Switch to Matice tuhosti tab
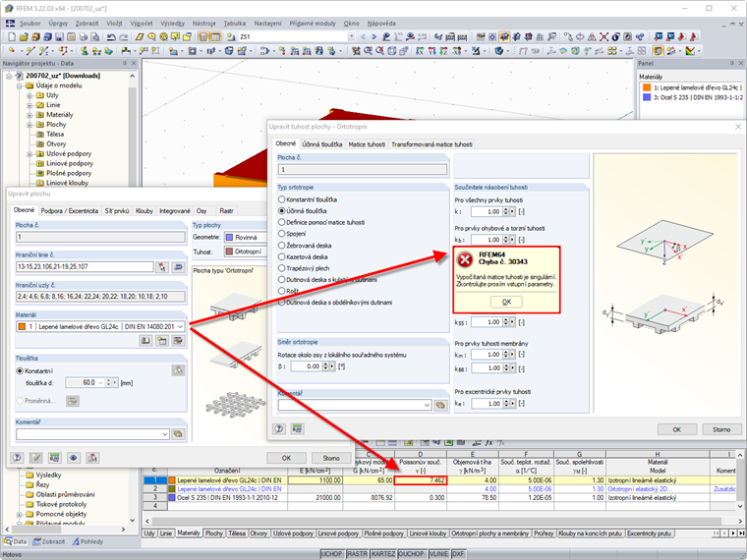The image size is (747, 560). tap(367, 144)
